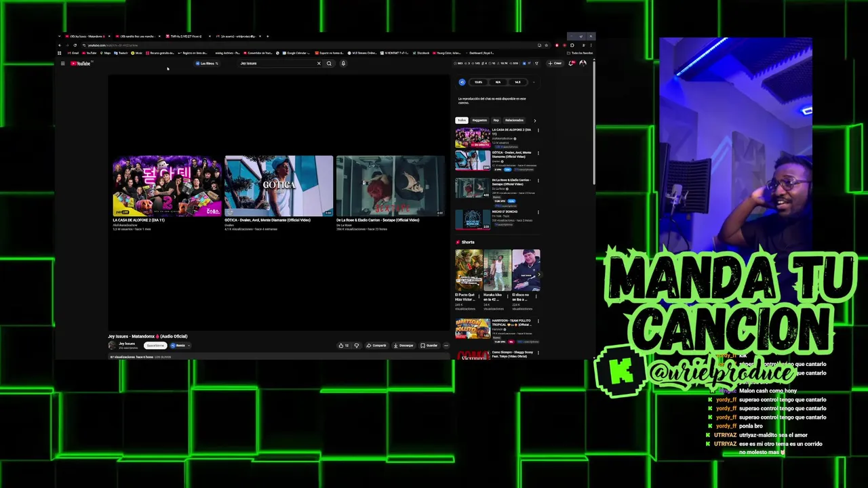Open sidebar NOCHE D' DONCHE thumbnail

473,220
